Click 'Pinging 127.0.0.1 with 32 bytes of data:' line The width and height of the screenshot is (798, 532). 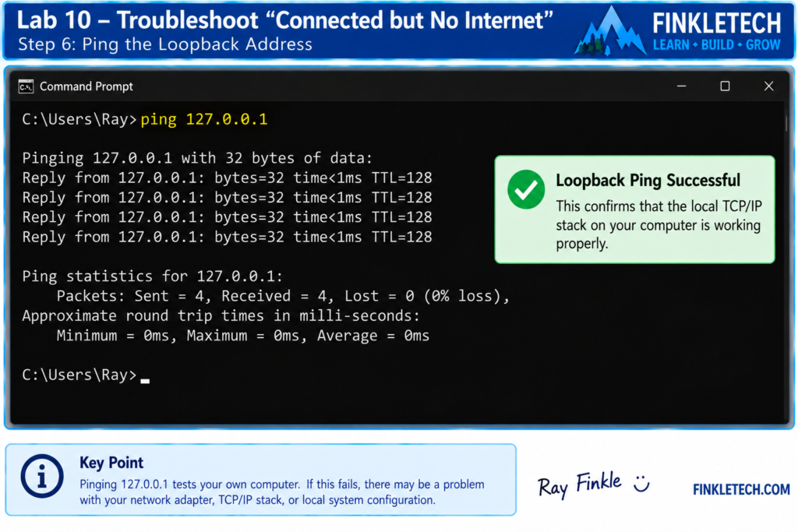(197, 158)
